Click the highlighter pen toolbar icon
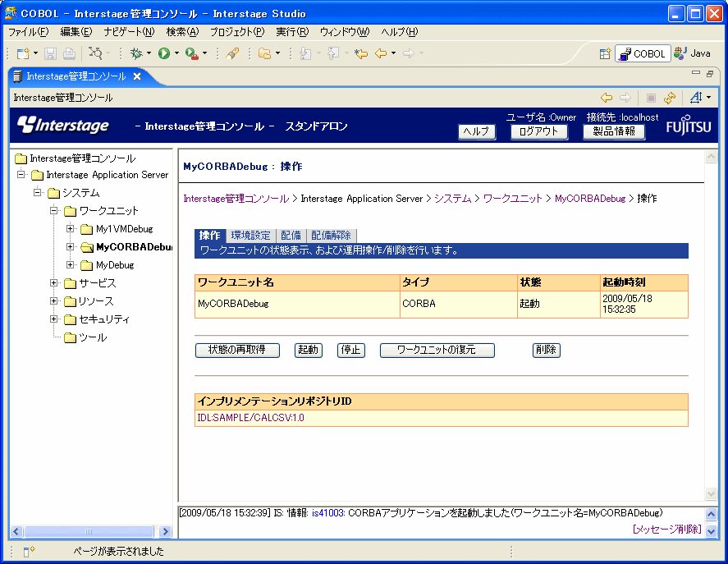 pyautogui.click(x=232, y=54)
